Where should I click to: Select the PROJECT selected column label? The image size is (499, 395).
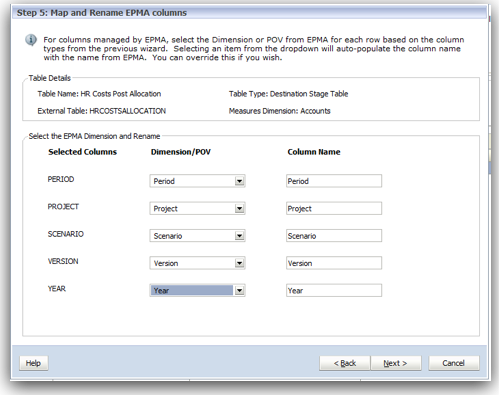click(x=63, y=207)
